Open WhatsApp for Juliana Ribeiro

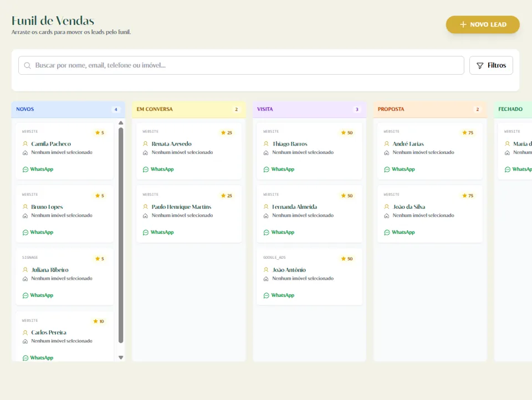point(38,295)
